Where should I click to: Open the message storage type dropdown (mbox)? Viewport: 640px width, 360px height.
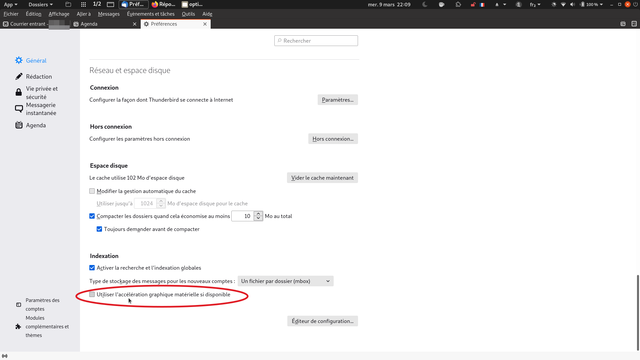pyautogui.click(x=285, y=281)
